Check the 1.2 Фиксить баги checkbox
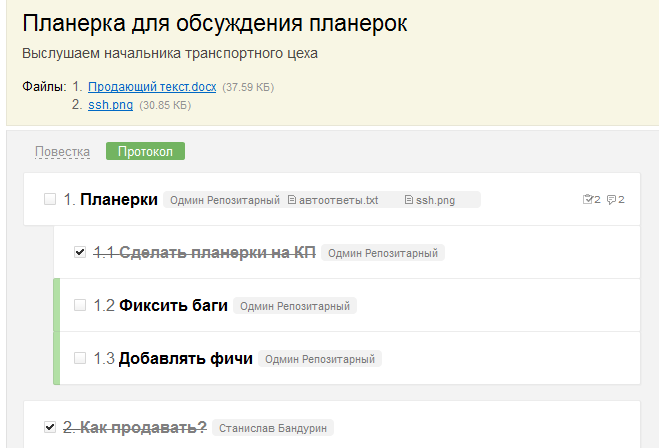The width and height of the screenshot is (659, 448). [80, 305]
